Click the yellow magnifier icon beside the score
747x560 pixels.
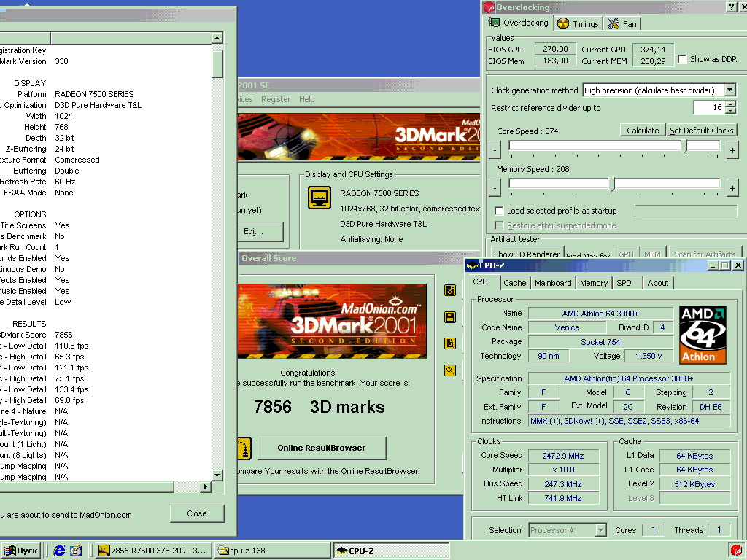449,370
